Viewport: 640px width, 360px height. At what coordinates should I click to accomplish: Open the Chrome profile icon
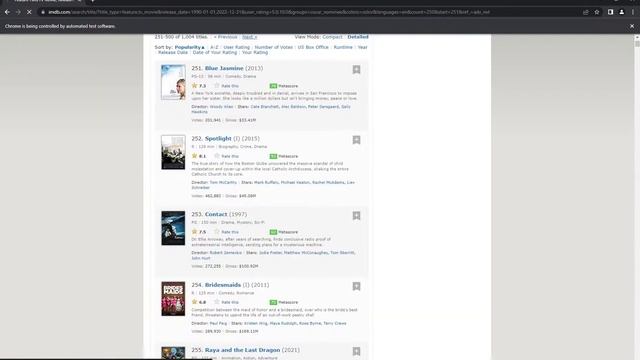(x=622, y=12)
